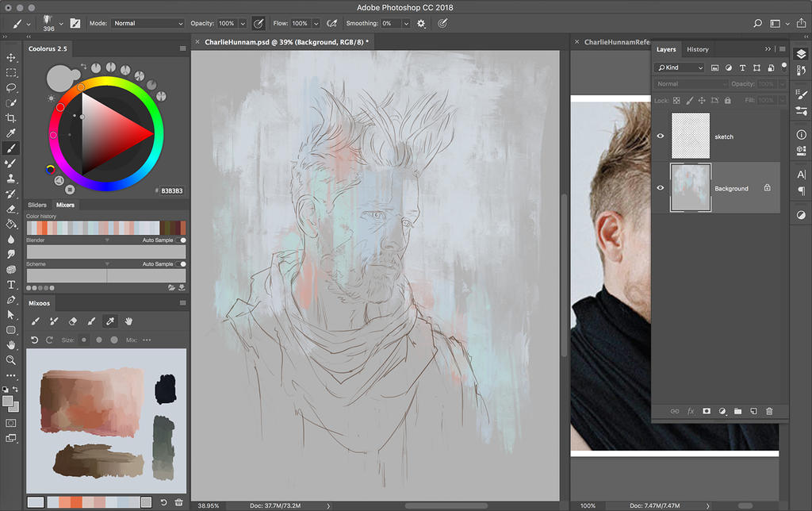Viewport: 812px width, 511px height.
Task: Select the Crop tool
Action: [11, 118]
